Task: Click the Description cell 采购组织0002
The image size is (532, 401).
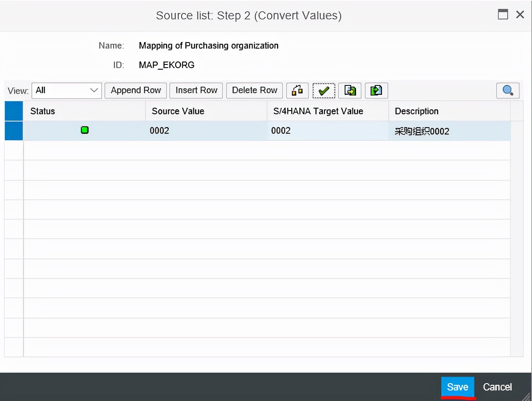Action: pyautogui.click(x=449, y=131)
